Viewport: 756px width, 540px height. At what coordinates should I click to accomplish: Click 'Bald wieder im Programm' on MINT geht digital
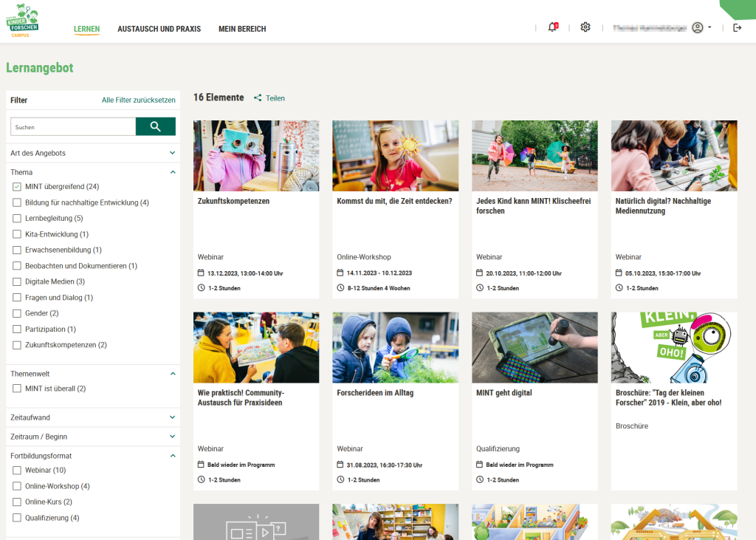click(519, 465)
